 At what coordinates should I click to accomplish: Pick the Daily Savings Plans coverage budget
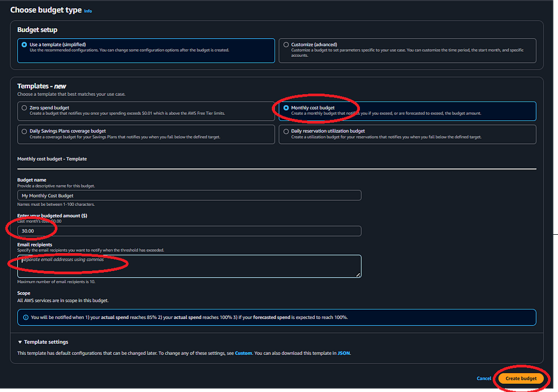click(24, 131)
